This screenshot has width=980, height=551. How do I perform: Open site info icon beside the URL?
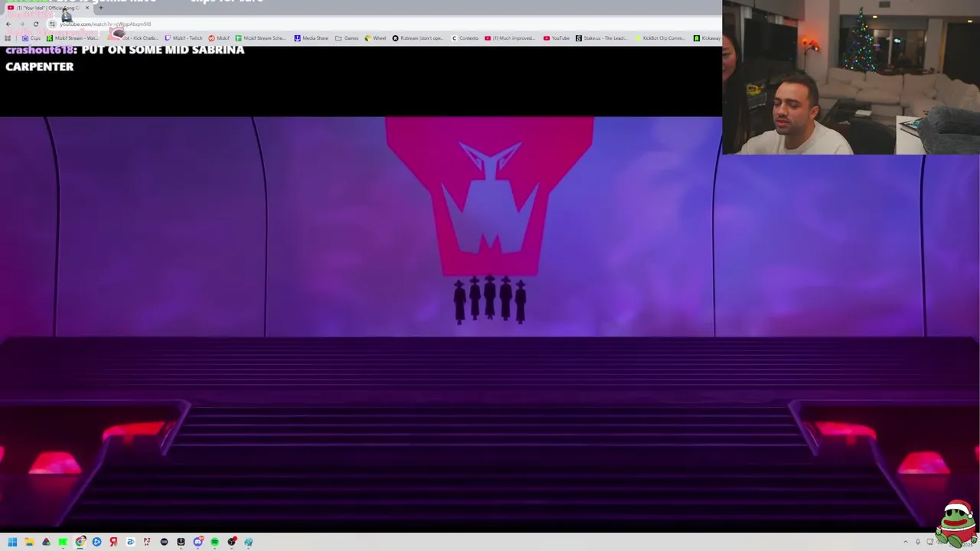[52, 24]
